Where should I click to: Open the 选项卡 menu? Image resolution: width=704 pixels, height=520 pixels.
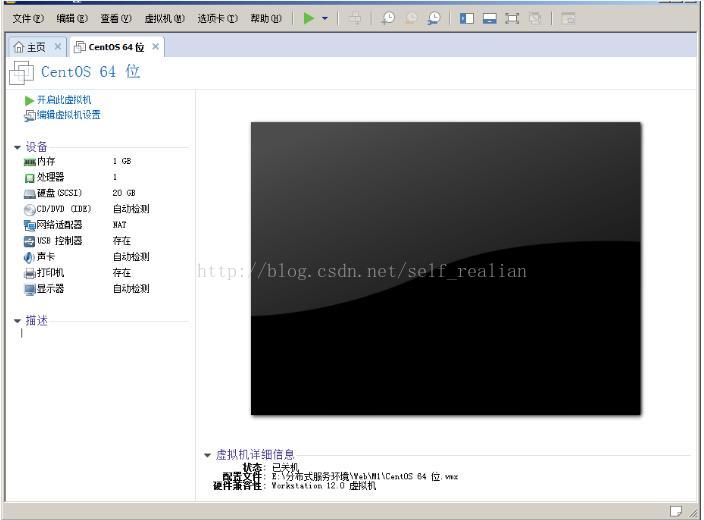click(x=218, y=18)
